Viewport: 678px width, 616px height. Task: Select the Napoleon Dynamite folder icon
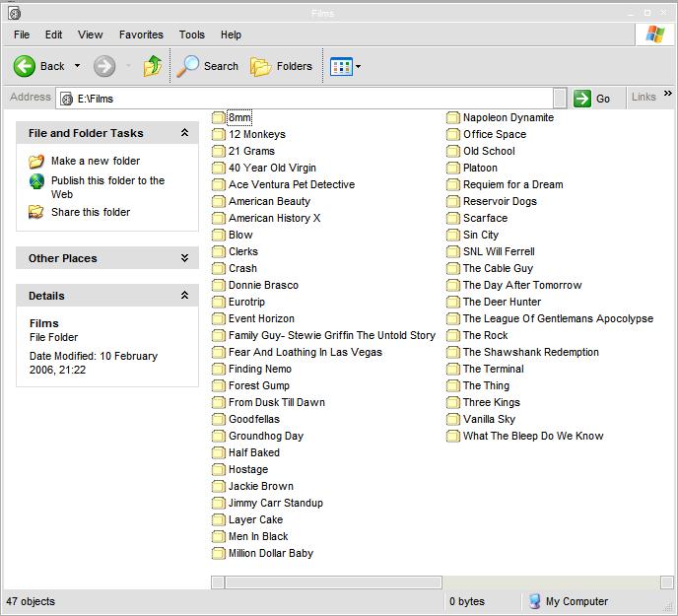click(x=453, y=117)
